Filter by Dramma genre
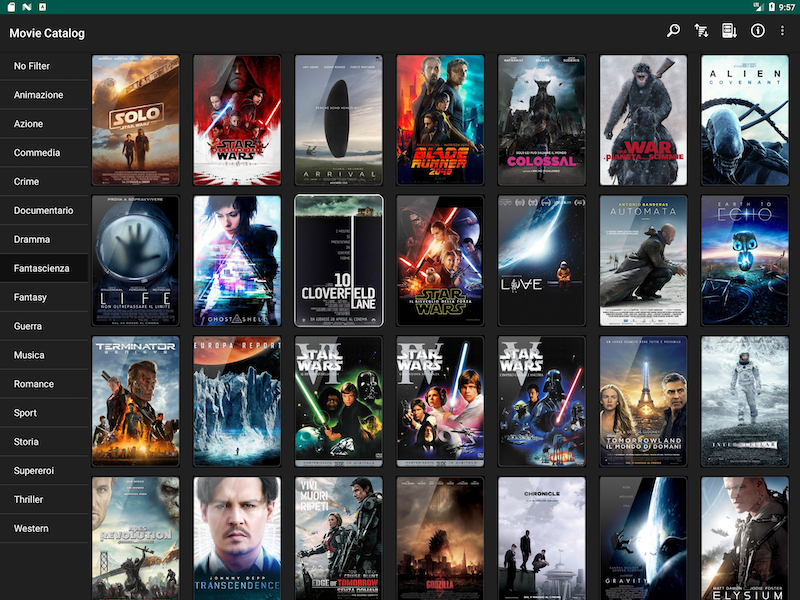Viewport: 800px width, 600px height. [44, 239]
